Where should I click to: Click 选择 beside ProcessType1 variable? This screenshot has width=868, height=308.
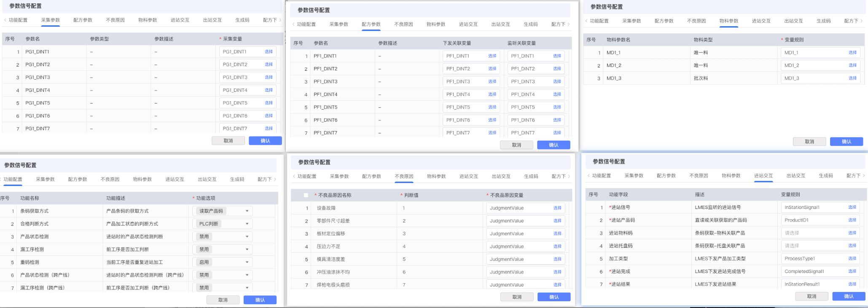pyautogui.click(x=852, y=259)
